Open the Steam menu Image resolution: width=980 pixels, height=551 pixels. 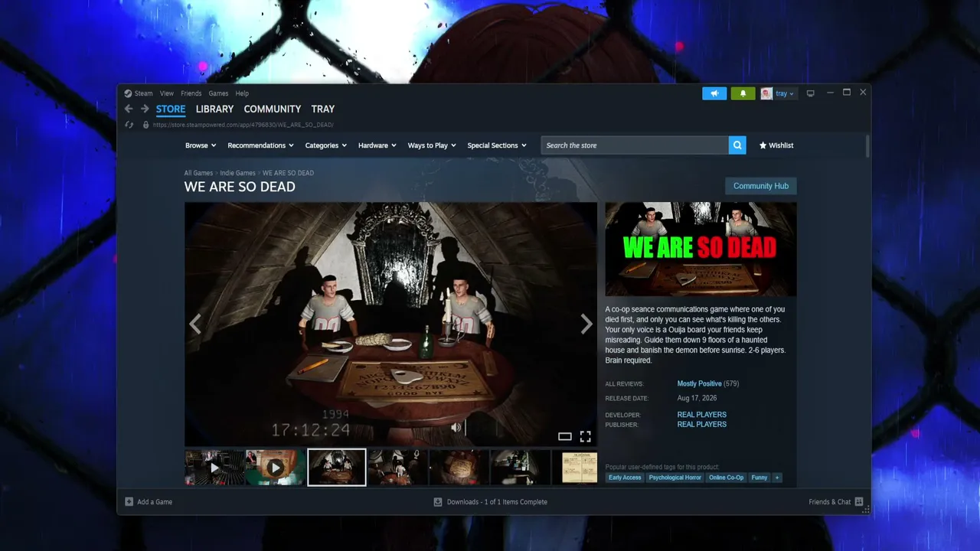[144, 93]
